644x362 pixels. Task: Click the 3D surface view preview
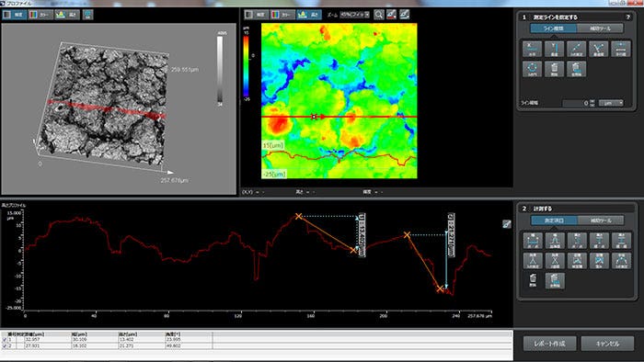[119, 108]
